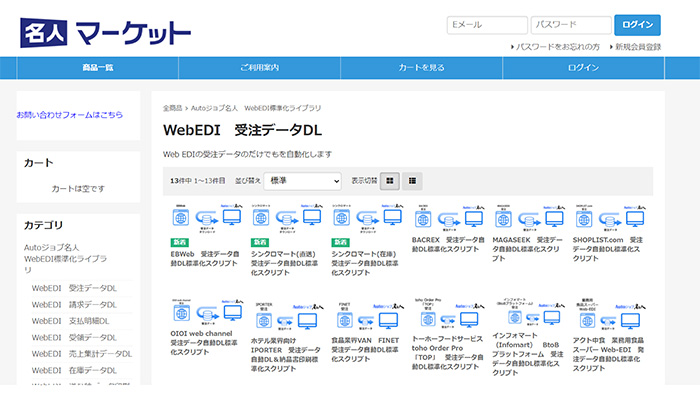Image resolution: width=700 pixels, height=394 pixels.
Task: Open 商品一覧 in the navigation bar
Action: point(98,68)
